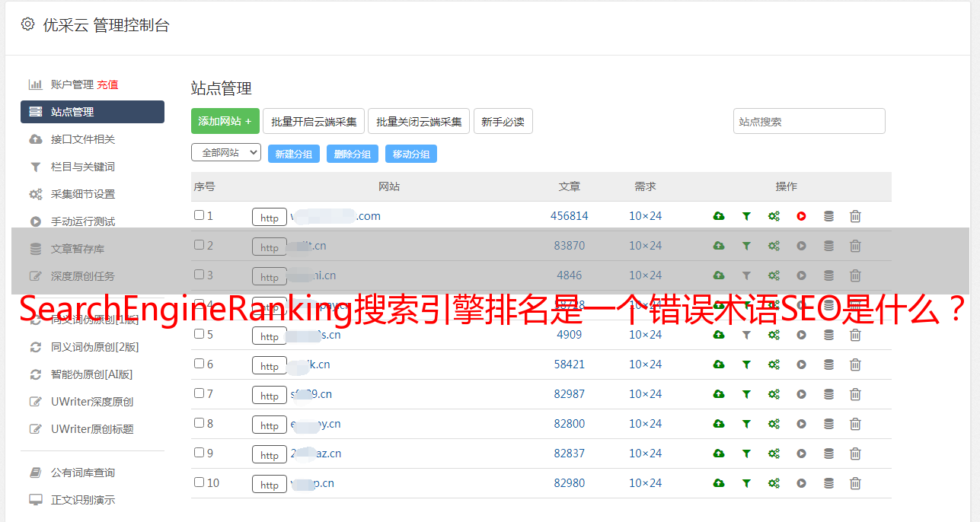Open 账户管理 in the sidebar
The image size is (980, 522).
72,84
